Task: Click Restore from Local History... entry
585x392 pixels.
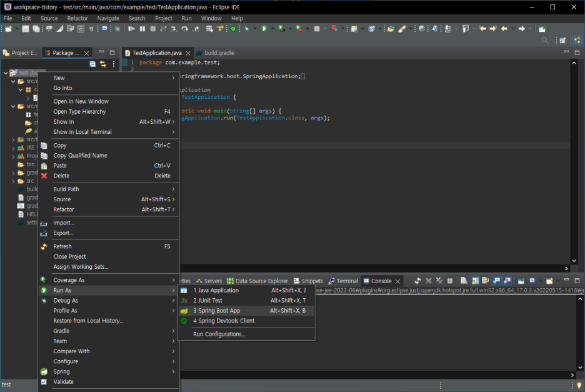Action: coord(109,321)
